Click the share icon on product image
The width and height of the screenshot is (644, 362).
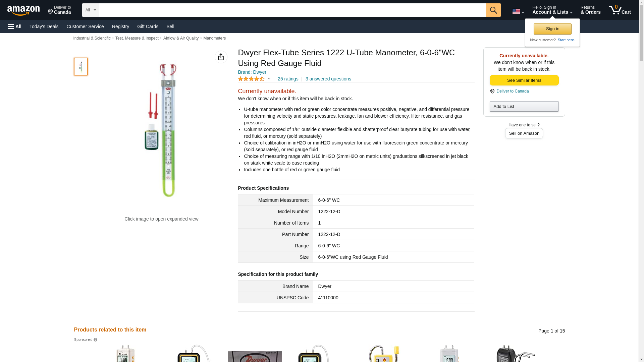pyautogui.click(x=221, y=57)
